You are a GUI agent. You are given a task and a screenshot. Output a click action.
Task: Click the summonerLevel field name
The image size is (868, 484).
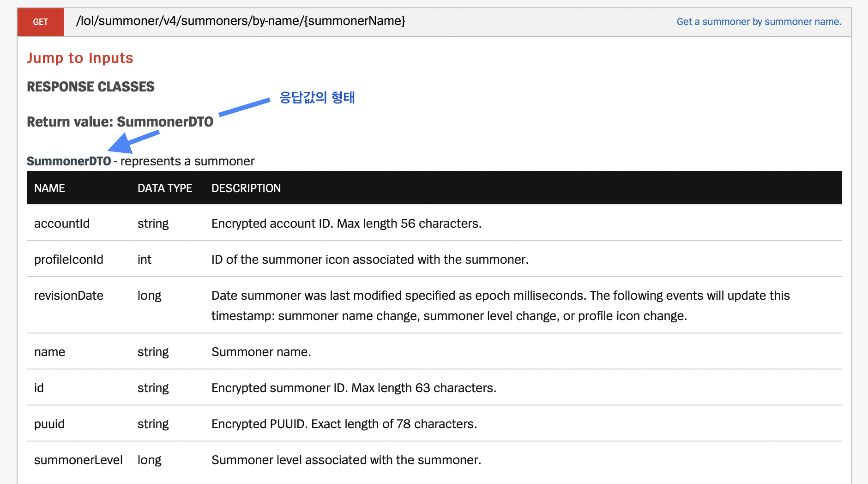[78, 460]
